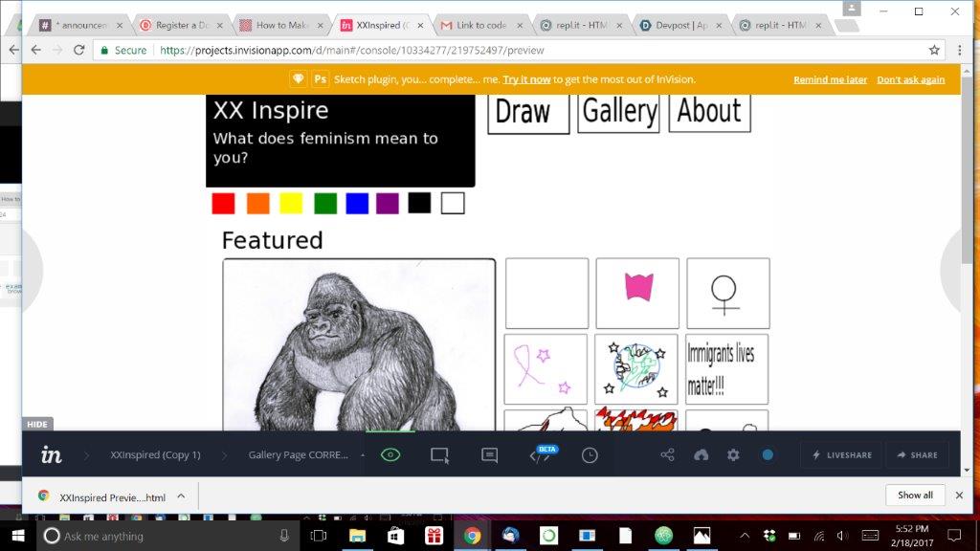The height and width of the screenshot is (551, 980).
Task: Open XXInspired (Copy 1) project breadcrumb
Action: pos(156,454)
